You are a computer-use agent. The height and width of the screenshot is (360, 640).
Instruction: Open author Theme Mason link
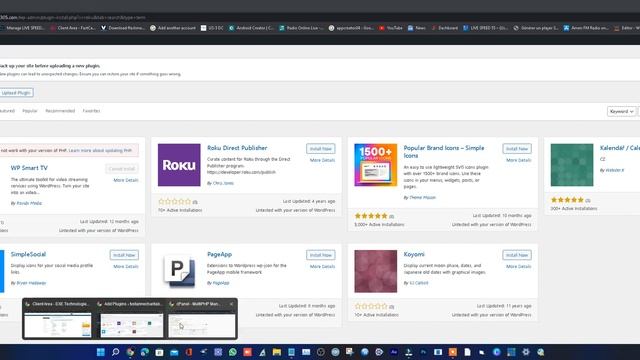[422, 198]
